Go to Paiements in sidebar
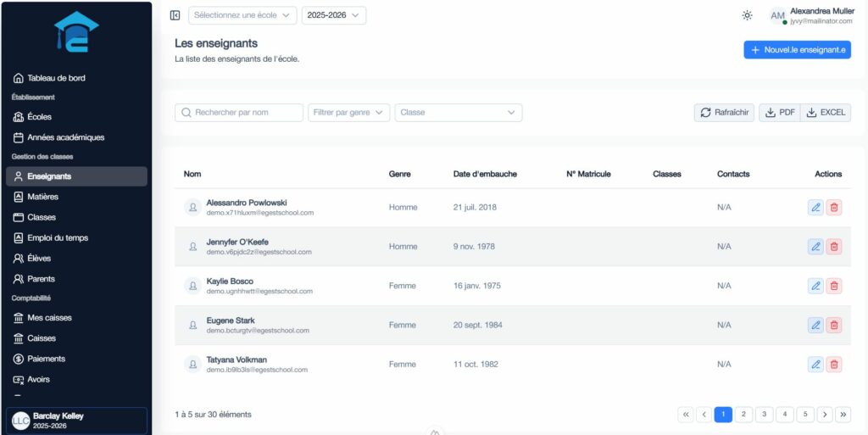Viewport: 868px width, 435px height. [76, 359]
